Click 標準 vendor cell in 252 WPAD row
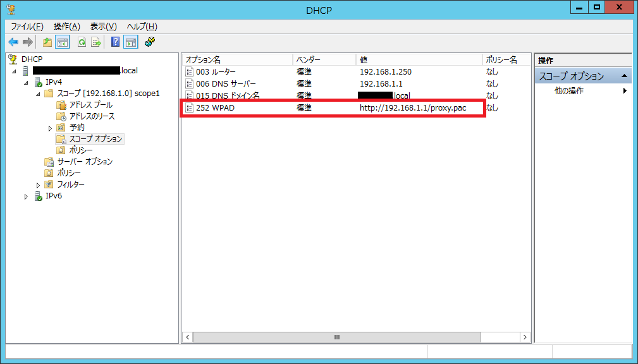Screen dimensions: 638x364 click(304, 108)
